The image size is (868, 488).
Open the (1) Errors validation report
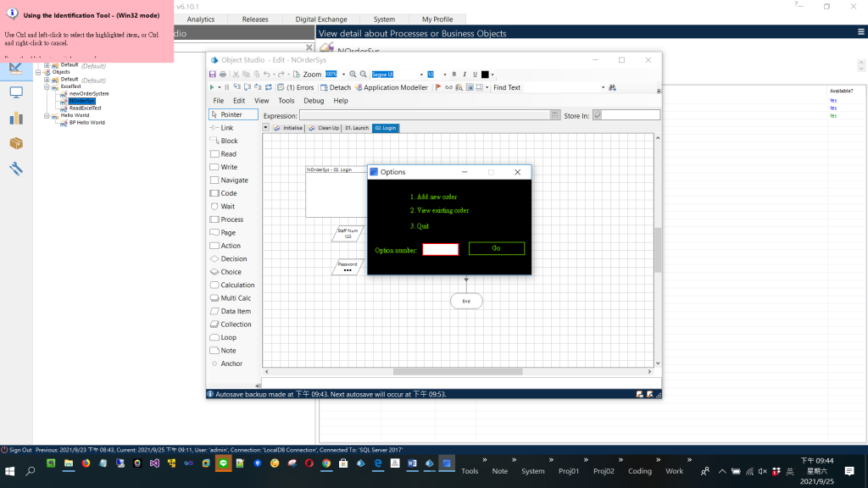click(x=296, y=87)
